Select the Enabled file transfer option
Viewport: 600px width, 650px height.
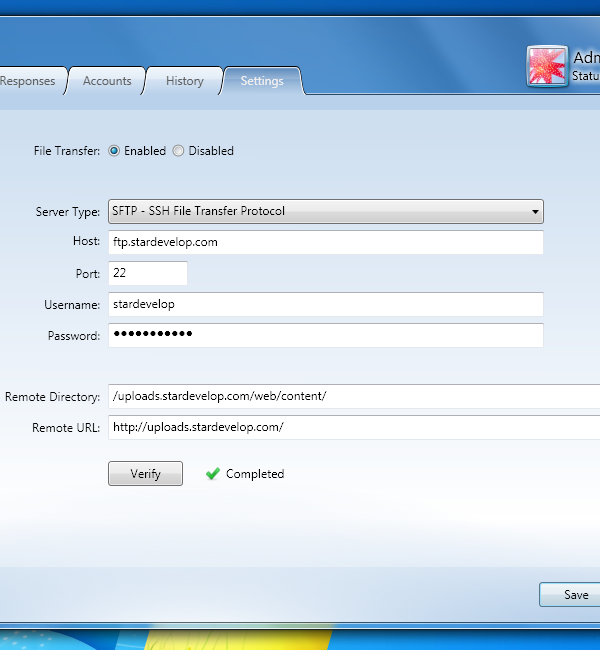tap(114, 151)
